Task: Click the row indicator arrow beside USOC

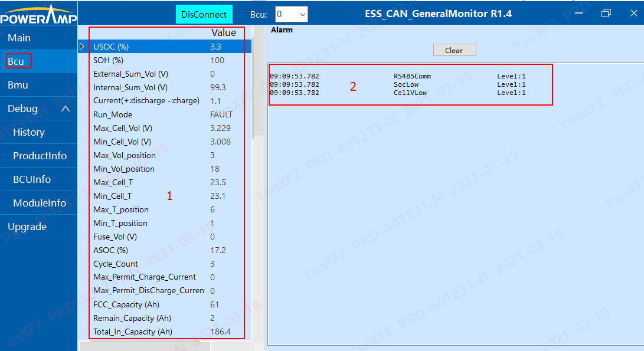Action: (x=81, y=47)
